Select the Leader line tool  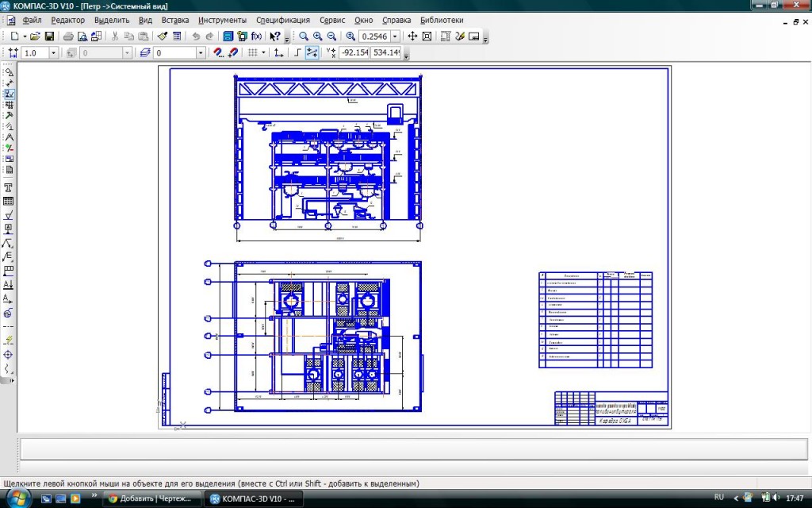8,243
